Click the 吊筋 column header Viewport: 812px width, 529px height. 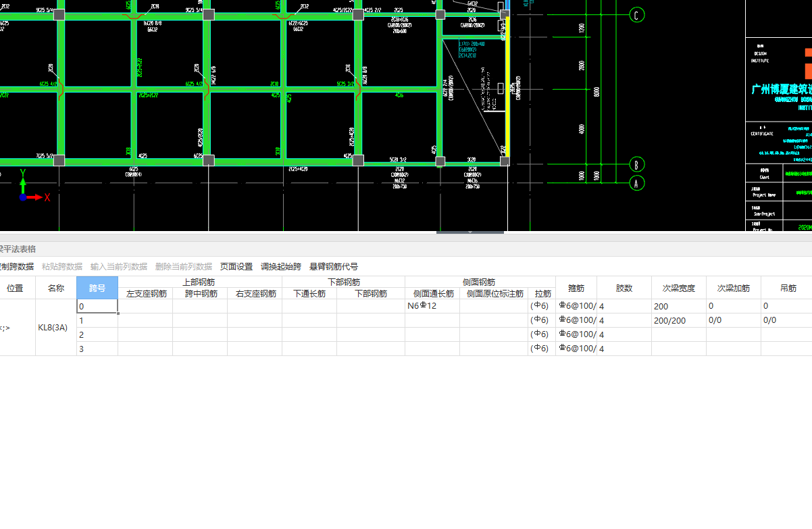[788, 288]
